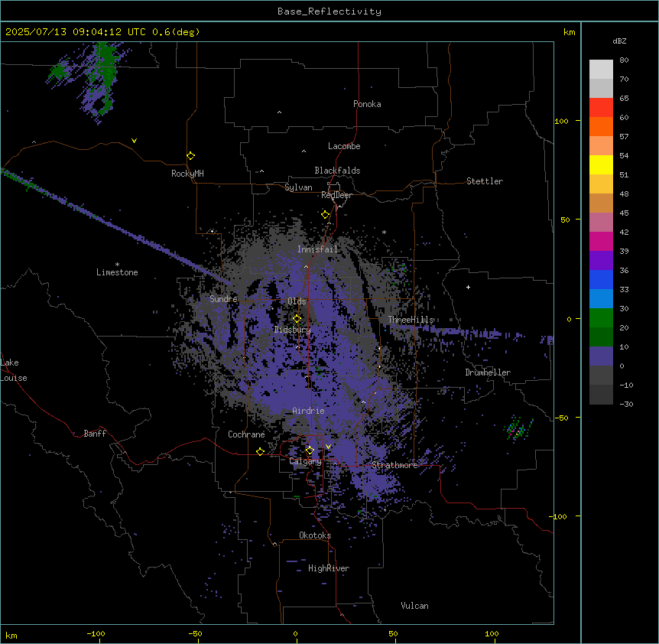Screen dimensions: 659x644
Task: Select the Drumheller label
Action: pyautogui.click(x=488, y=372)
